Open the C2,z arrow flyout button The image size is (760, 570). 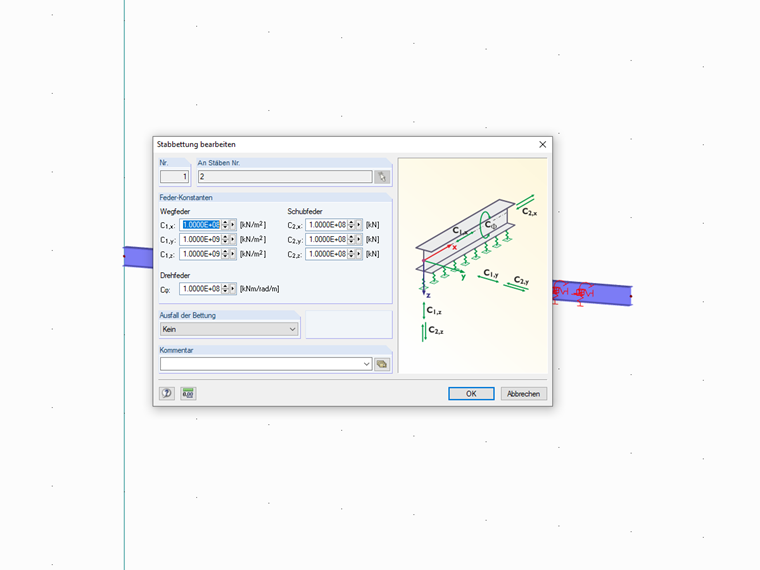pyautogui.click(x=359, y=254)
